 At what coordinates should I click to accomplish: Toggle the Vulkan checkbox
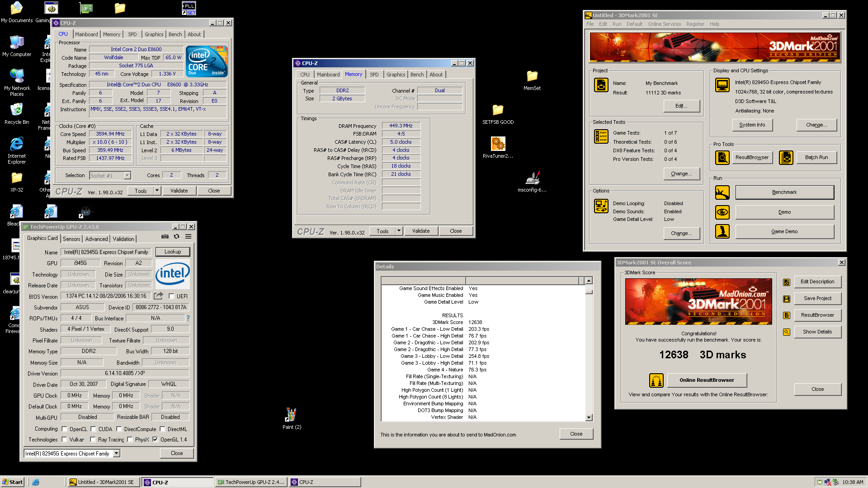pyautogui.click(x=64, y=440)
